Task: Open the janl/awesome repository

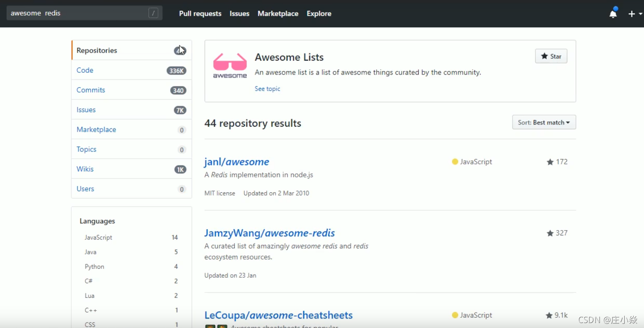Action: click(237, 162)
